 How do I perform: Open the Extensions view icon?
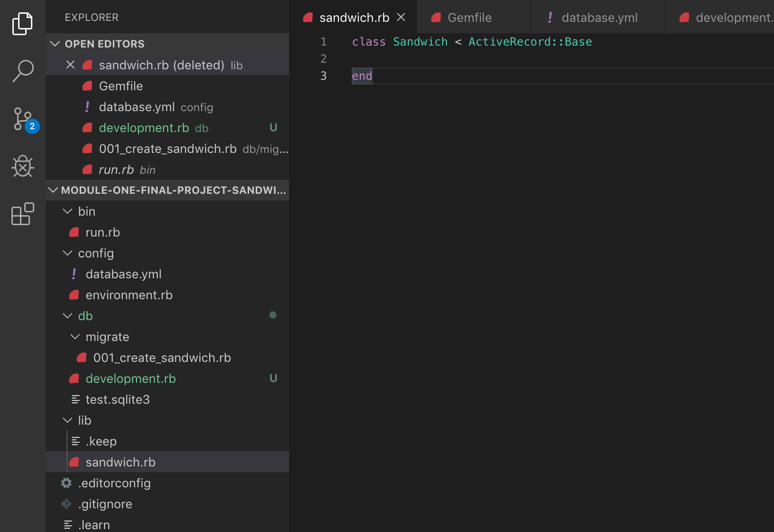click(x=22, y=214)
